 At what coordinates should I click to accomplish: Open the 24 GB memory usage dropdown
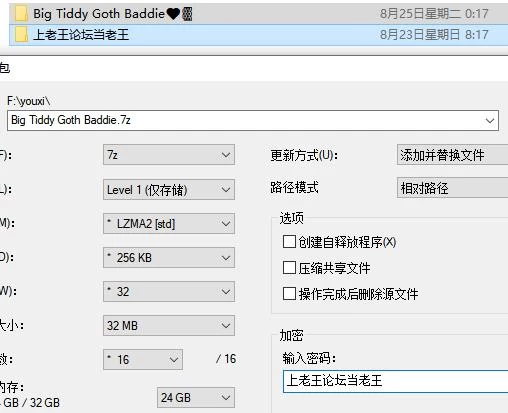point(196,397)
